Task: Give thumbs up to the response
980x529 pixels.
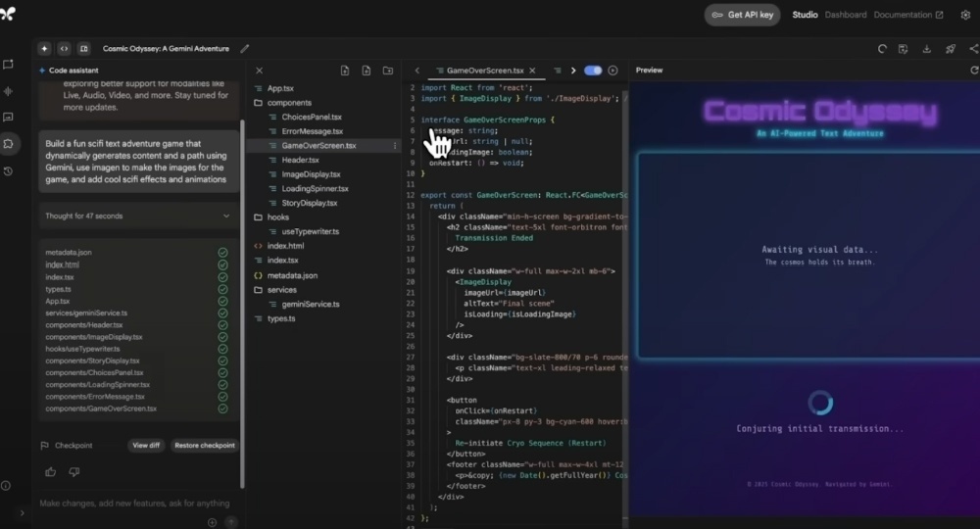Action: 51,472
